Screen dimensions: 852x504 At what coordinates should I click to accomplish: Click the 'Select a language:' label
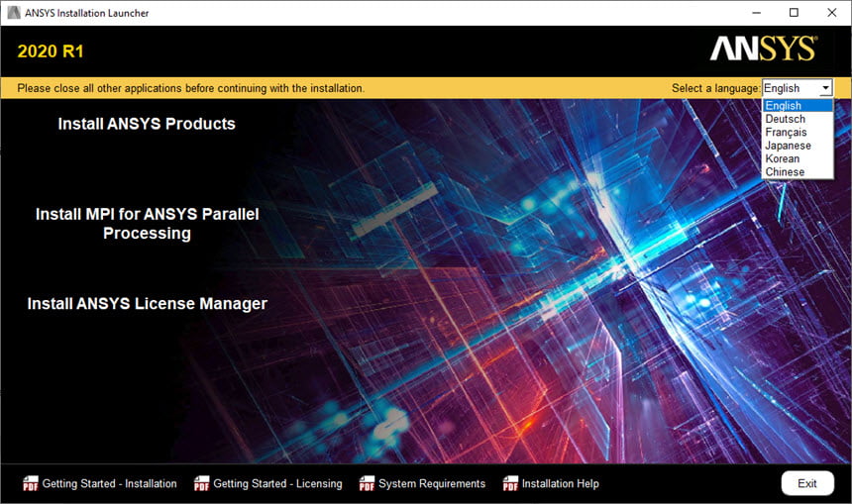(x=715, y=88)
